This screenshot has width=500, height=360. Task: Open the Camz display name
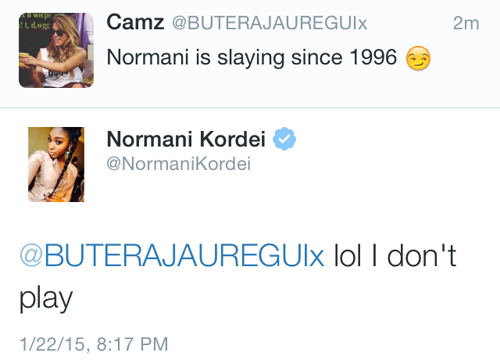(x=135, y=23)
